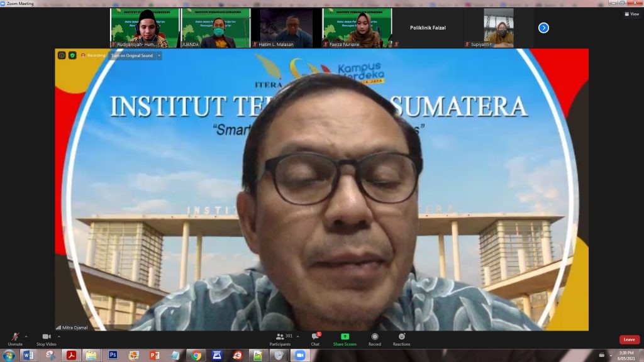
Task: Open audio options arrow next to Unmute
Action: click(26, 337)
